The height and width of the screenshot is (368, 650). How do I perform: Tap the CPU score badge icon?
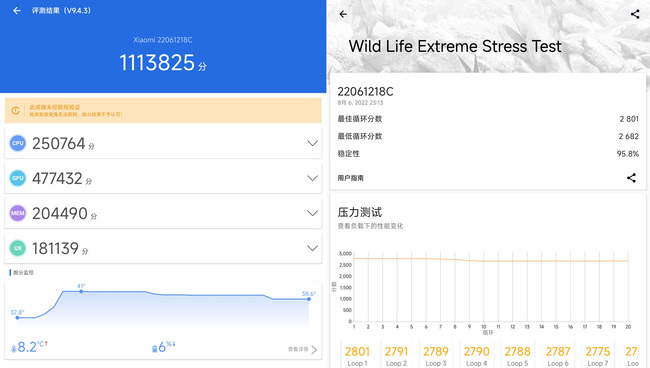click(x=18, y=143)
